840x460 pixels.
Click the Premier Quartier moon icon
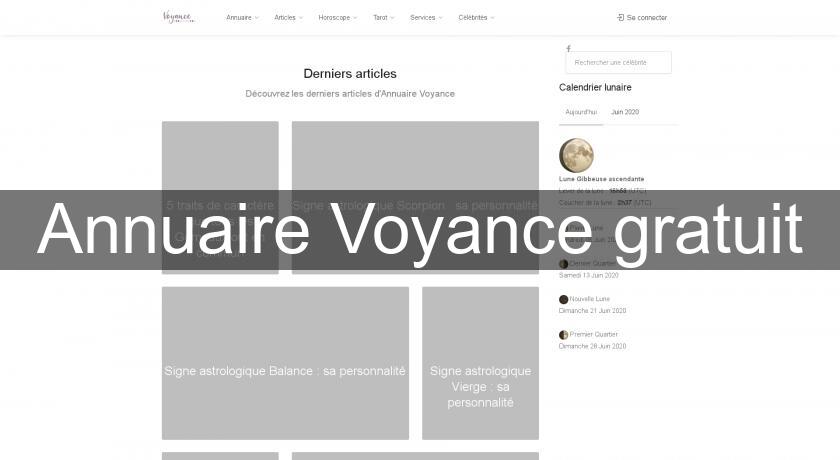[x=564, y=335]
